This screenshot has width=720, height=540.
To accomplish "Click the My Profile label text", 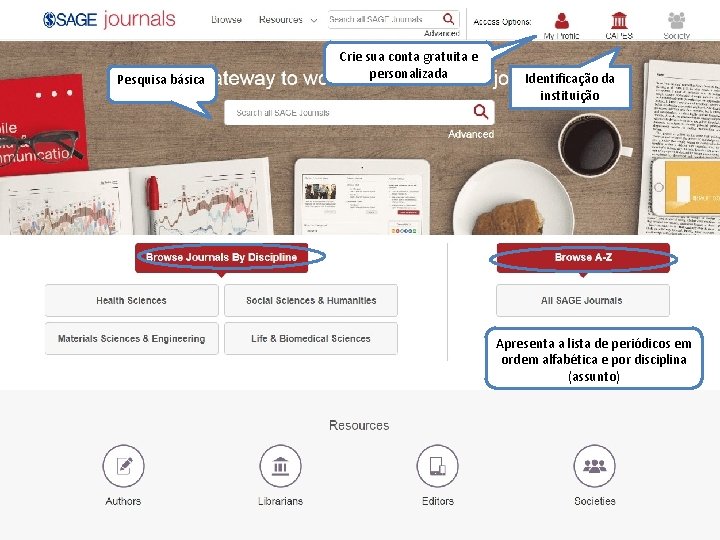I will point(562,35).
